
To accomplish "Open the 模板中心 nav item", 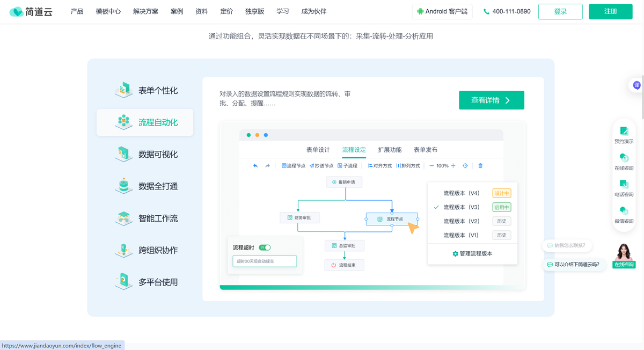I will (x=108, y=11).
